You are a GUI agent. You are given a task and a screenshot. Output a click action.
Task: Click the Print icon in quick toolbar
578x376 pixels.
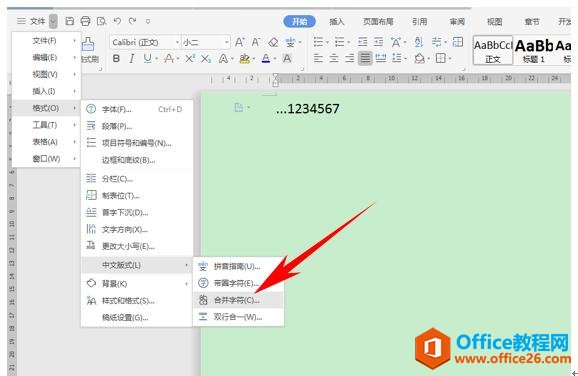coord(86,21)
